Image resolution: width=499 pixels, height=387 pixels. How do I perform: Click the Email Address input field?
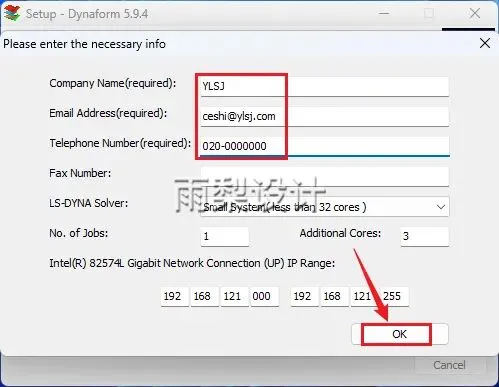[325, 117]
